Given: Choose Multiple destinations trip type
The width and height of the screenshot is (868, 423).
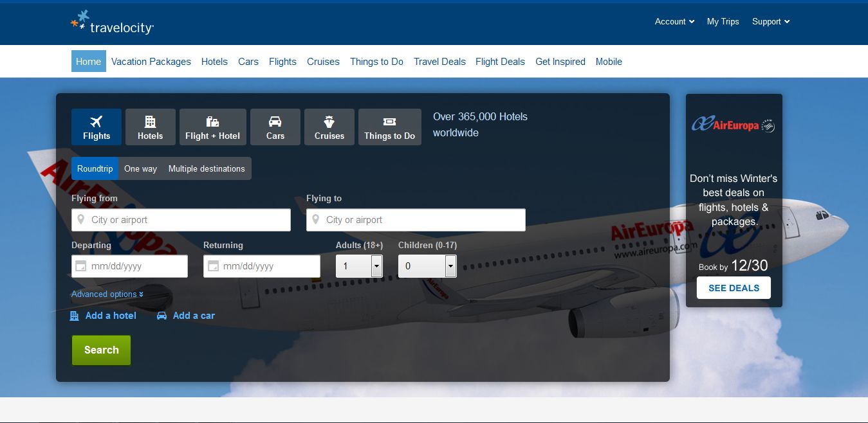Looking at the screenshot, I should [x=207, y=168].
